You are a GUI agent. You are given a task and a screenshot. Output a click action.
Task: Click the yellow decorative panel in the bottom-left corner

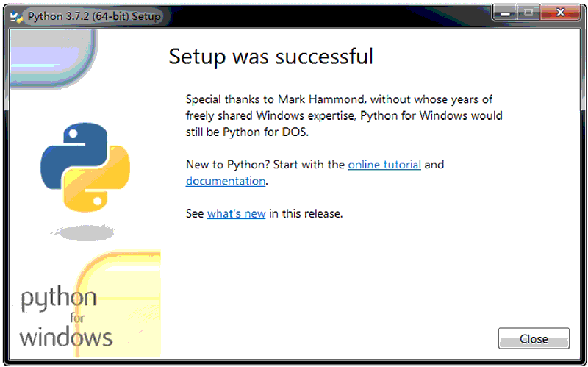coord(117,304)
